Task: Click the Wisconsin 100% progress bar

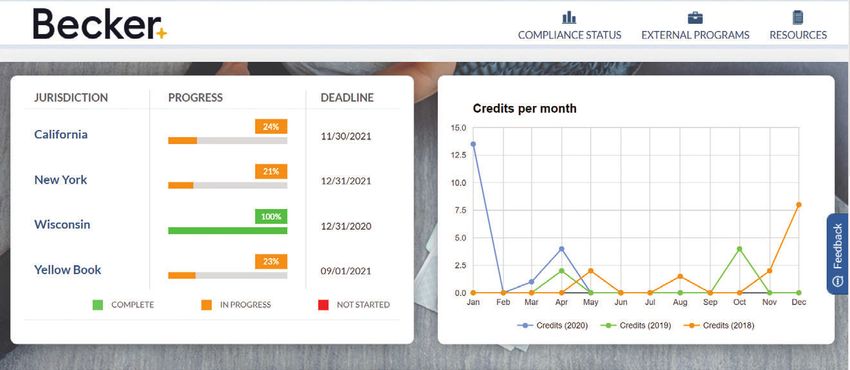Action: pos(228,230)
